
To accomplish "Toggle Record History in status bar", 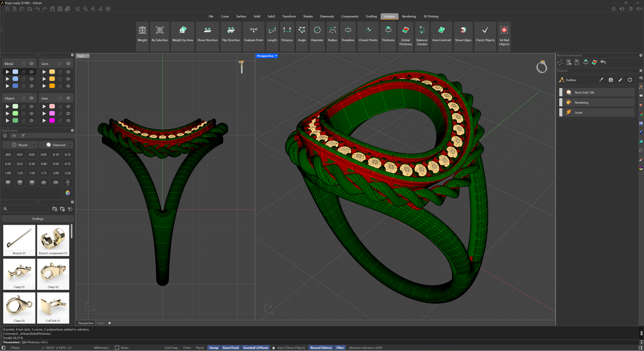I will tap(321, 347).
